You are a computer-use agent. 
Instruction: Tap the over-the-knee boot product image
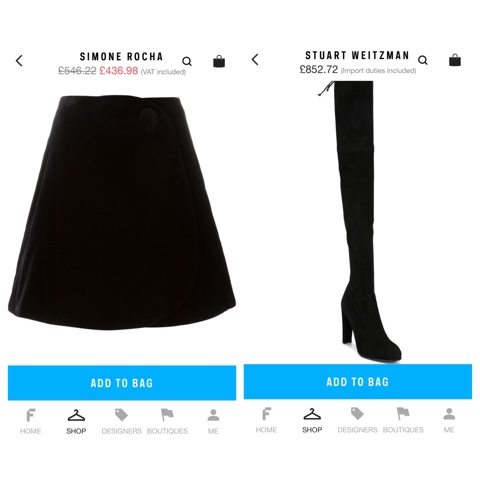(x=360, y=222)
